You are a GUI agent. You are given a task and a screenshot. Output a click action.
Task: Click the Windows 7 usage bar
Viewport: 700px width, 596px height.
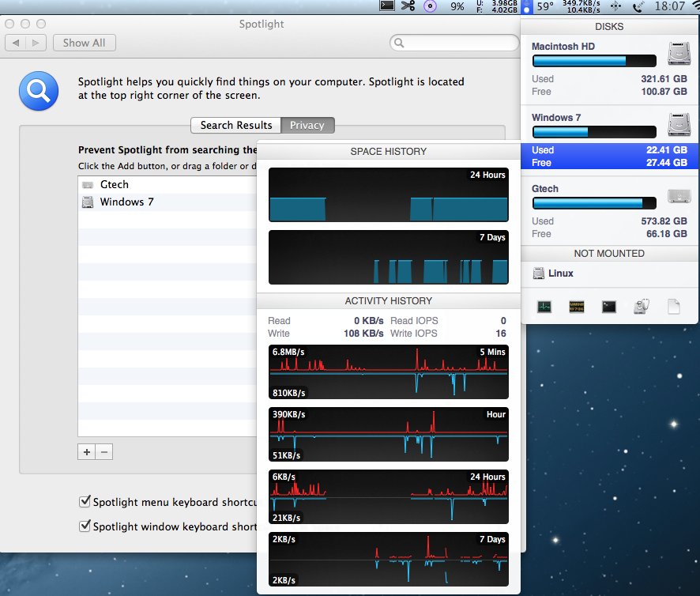[594, 132]
